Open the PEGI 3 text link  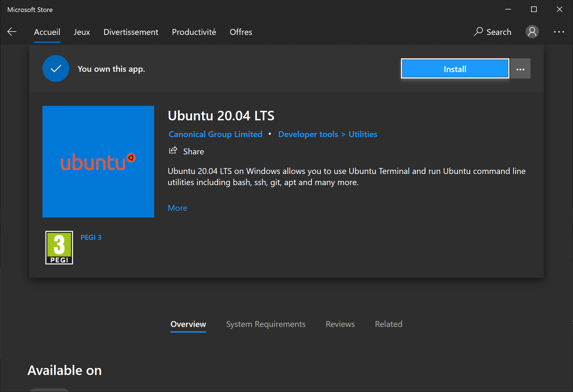click(91, 237)
